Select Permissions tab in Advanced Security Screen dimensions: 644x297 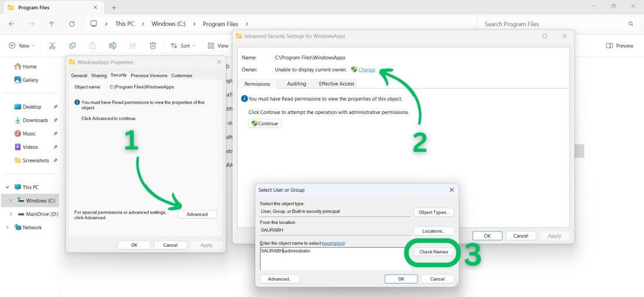[257, 84]
